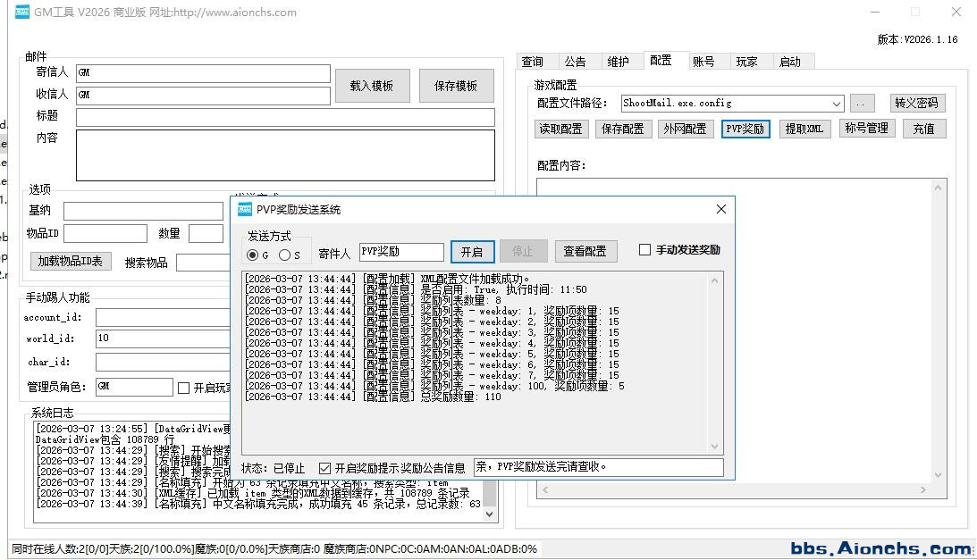Image resolution: width=977 pixels, height=560 pixels.
Task: Select the S send-mode radio button
Action: [x=284, y=255]
